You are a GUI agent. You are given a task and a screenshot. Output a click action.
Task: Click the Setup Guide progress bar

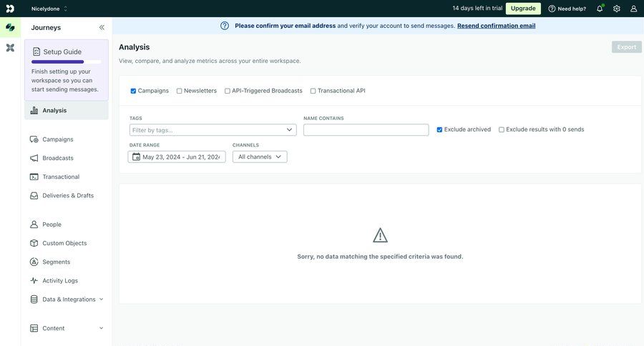point(66,62)
